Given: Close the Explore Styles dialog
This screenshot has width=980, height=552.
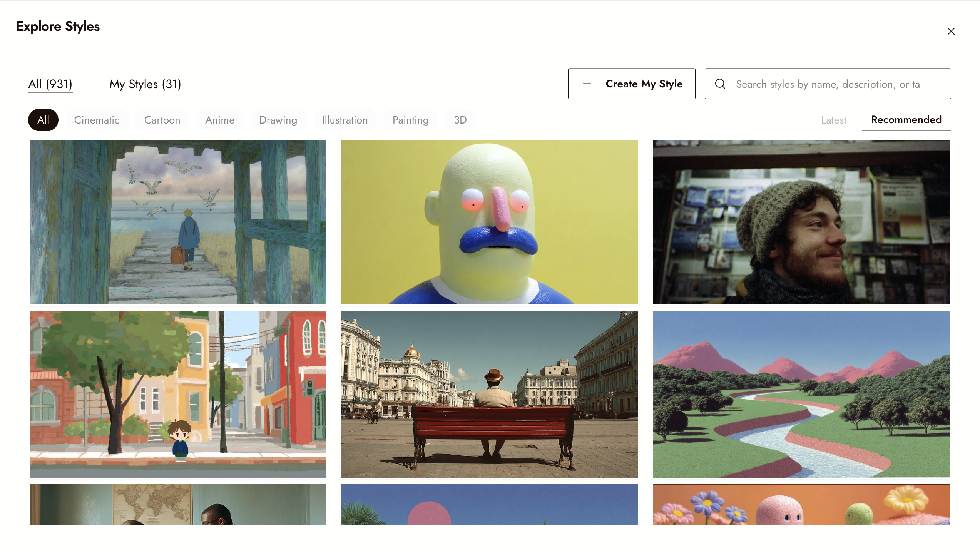Looking at the screenshot, I should point(951,32).
